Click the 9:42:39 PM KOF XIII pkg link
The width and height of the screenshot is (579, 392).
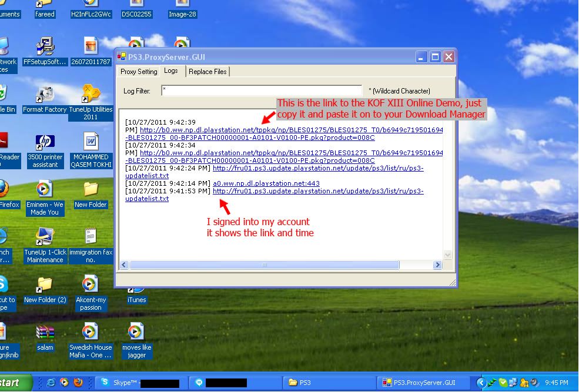(x=291, y=130)
